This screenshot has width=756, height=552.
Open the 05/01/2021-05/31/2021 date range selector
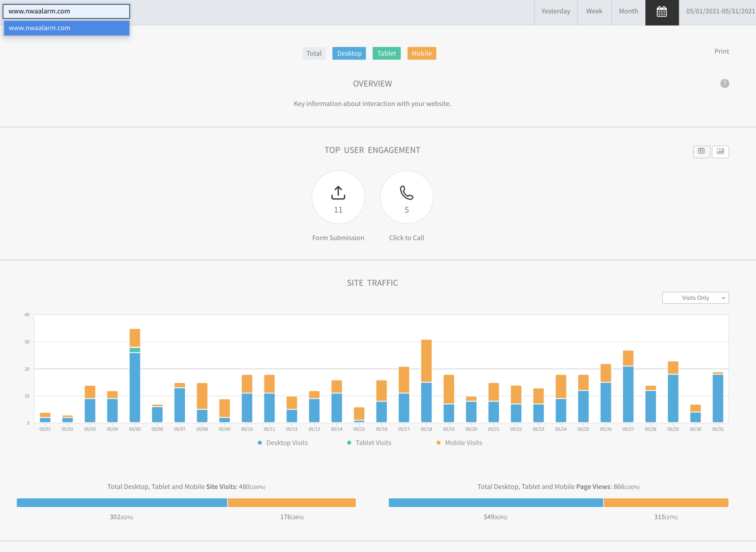(720, 11)
